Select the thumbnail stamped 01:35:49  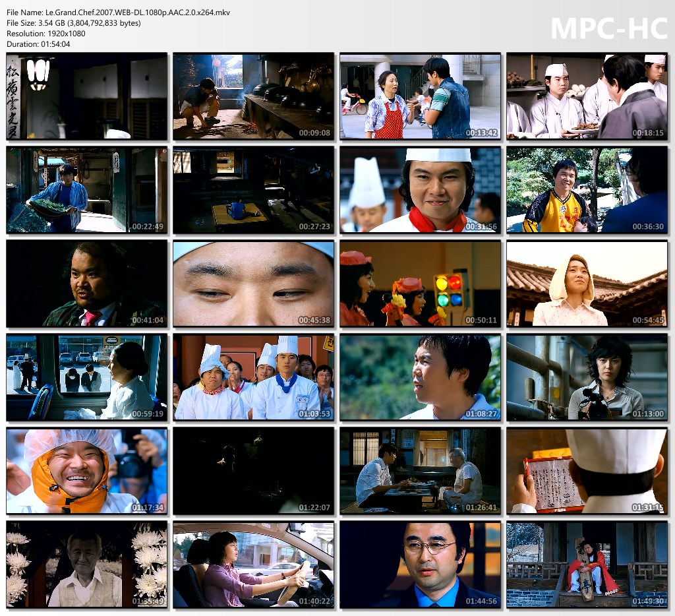point(87,565)
